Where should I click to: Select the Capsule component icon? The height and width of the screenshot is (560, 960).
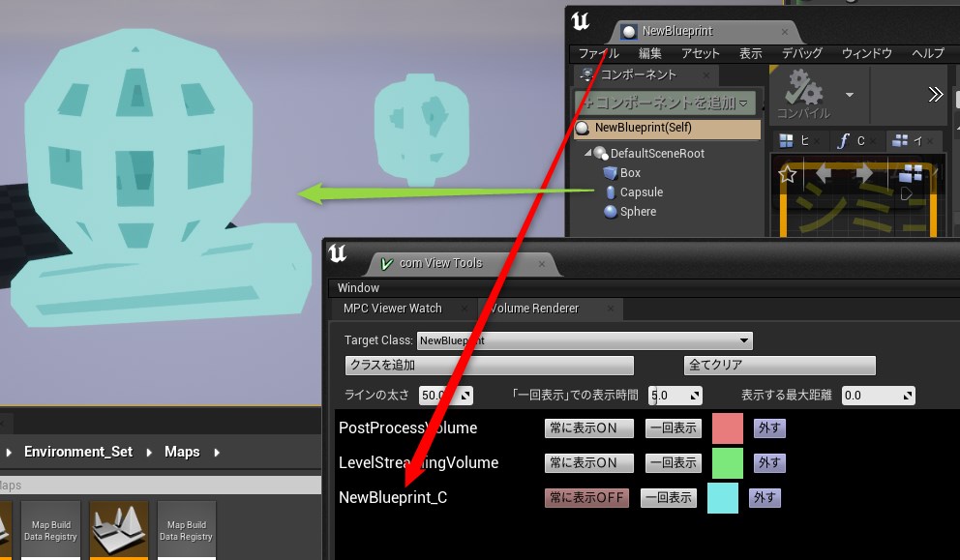(611, 192)
